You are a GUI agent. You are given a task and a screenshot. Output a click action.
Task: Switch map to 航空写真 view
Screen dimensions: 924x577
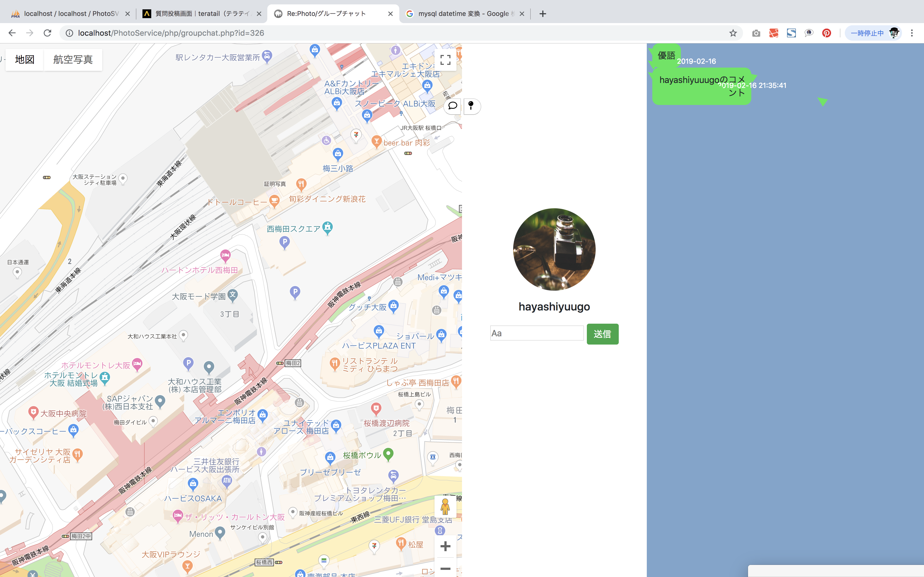(73, 60)
